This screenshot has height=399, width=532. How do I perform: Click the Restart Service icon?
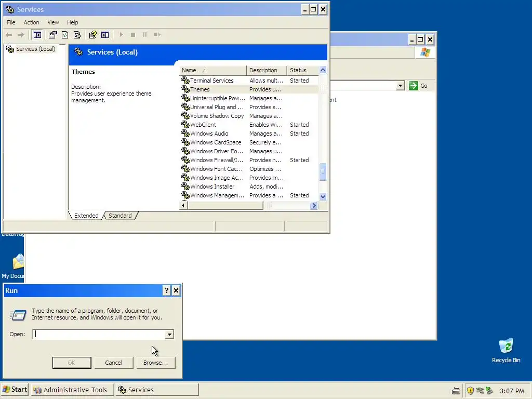157,35
